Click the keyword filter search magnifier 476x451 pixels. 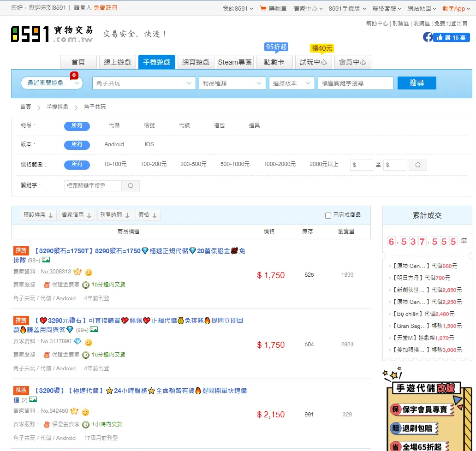[x=130, y=186]
